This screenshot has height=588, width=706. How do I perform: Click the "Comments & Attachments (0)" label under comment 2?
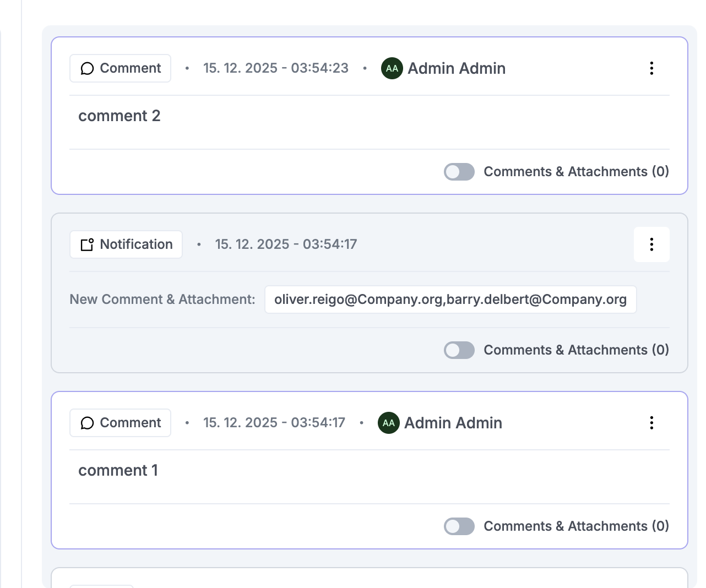[x=576, y=172]
